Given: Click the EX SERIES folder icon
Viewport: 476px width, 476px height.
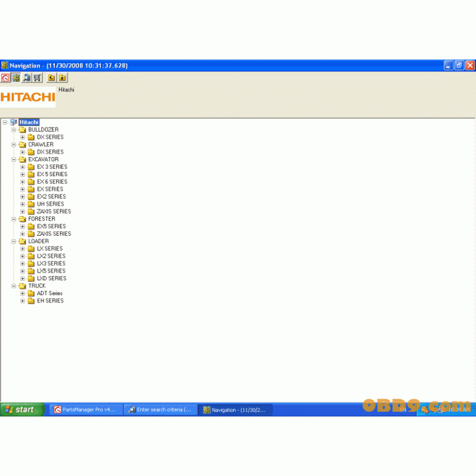Looking at the screenshot, I should tap(31, 189).
